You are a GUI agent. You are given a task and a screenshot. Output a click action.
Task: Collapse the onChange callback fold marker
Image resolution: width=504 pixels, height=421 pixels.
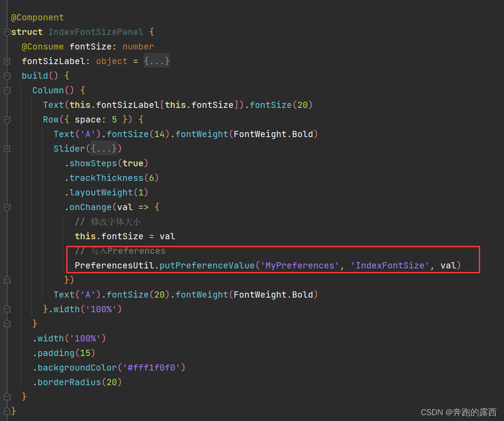click(x=7, y=207)
